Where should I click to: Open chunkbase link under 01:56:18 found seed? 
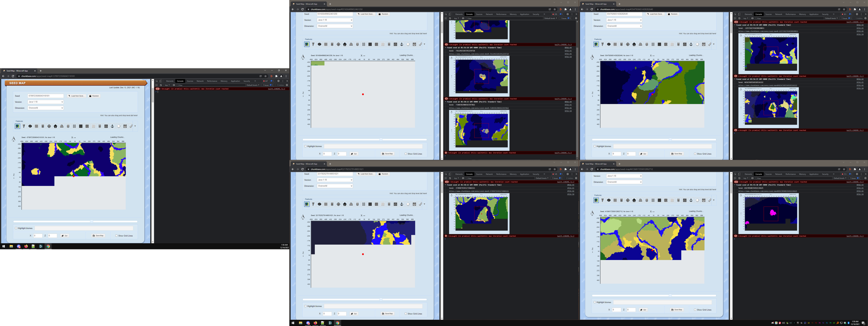click(x=479, y=54)
